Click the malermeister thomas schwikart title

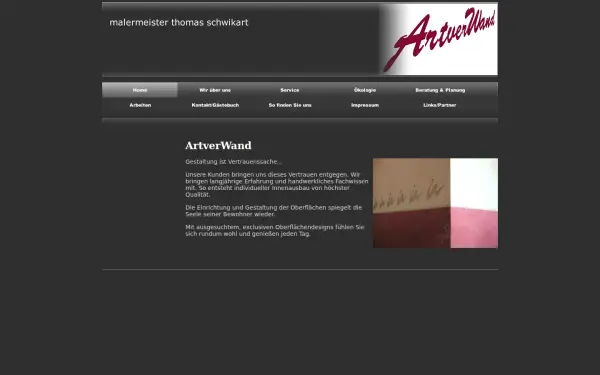179,23
